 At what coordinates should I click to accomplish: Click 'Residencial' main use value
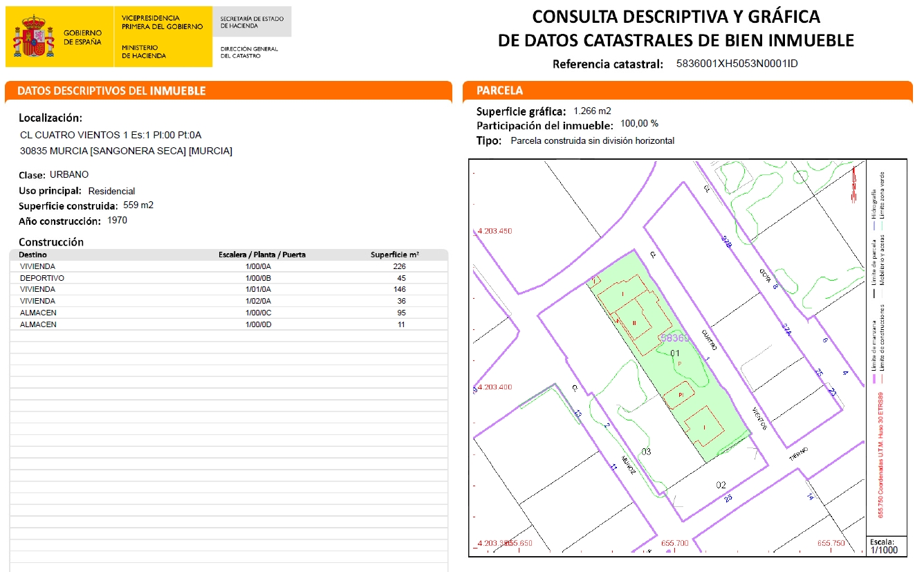click(x=111, y=191)
